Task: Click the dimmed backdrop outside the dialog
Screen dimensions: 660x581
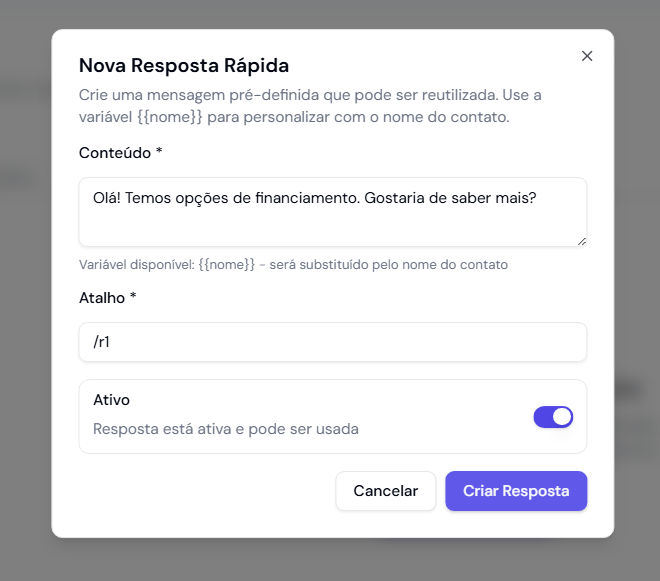Action: click(25, 300)
